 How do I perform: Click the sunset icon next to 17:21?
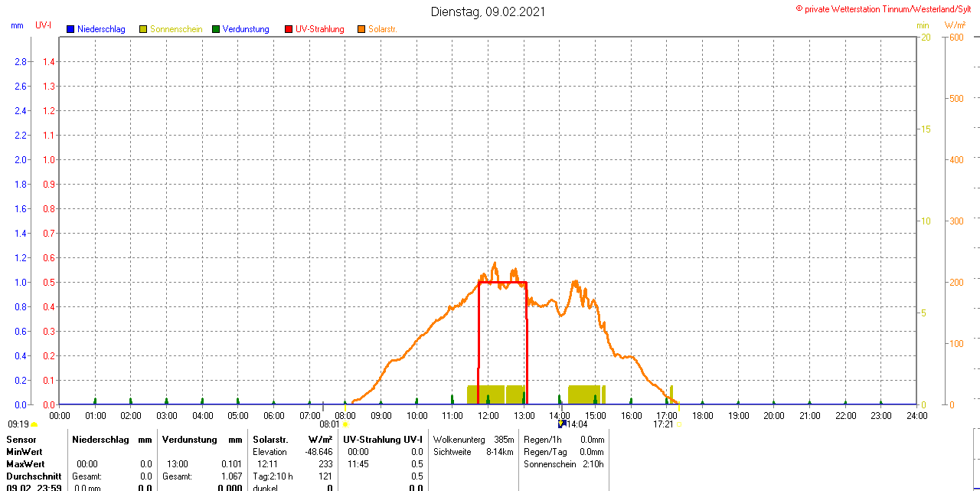tap(678, 424)
